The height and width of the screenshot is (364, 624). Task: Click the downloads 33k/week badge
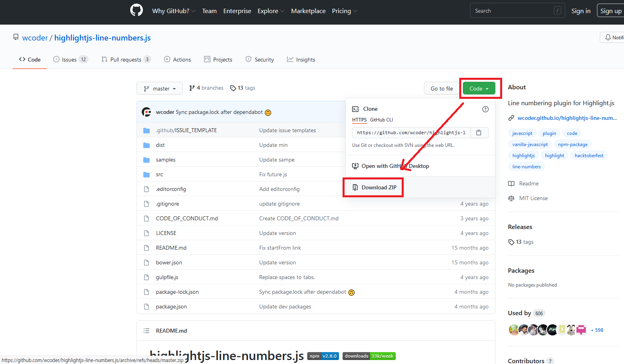coord(369,356)
